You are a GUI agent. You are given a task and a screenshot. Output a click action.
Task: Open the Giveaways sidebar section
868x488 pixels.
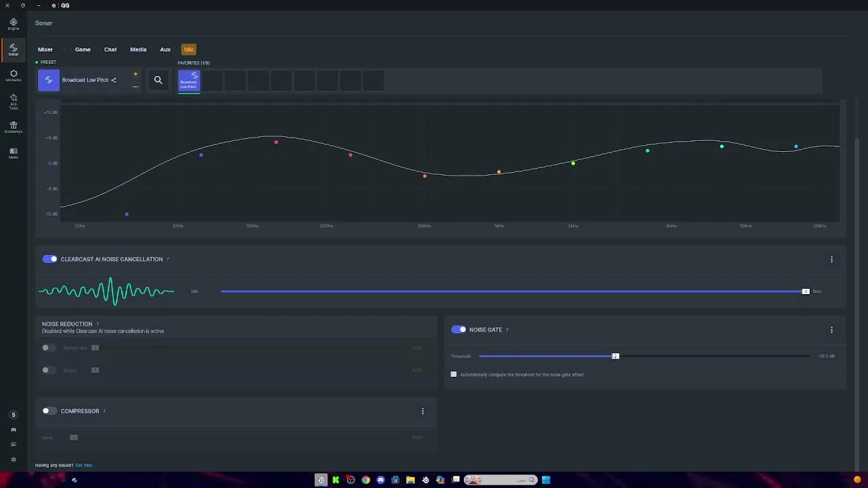coord(13,127)
